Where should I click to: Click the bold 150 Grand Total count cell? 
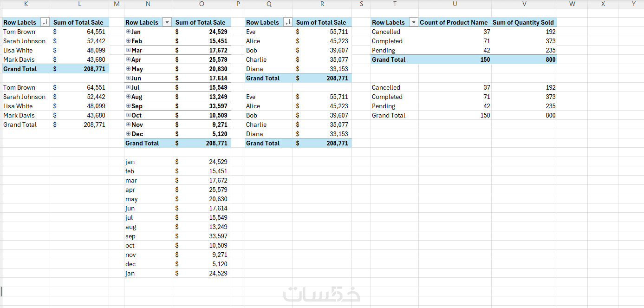(455, 59)
